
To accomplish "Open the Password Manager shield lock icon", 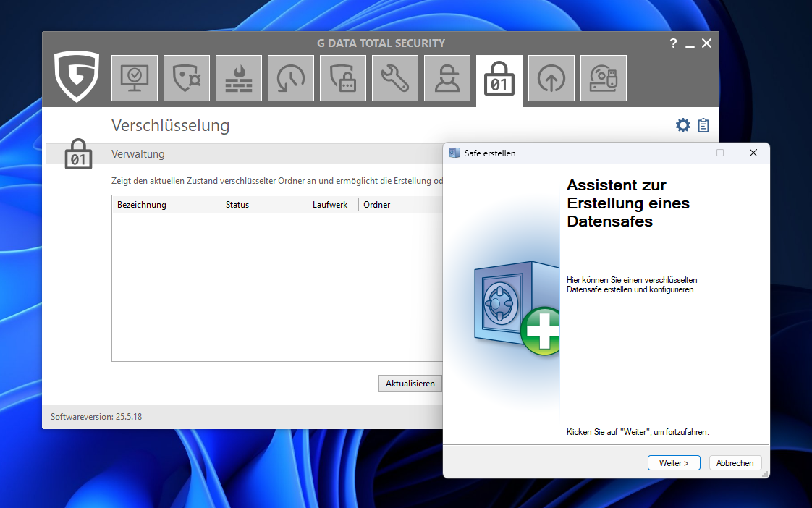I will [x=343, y=78].
